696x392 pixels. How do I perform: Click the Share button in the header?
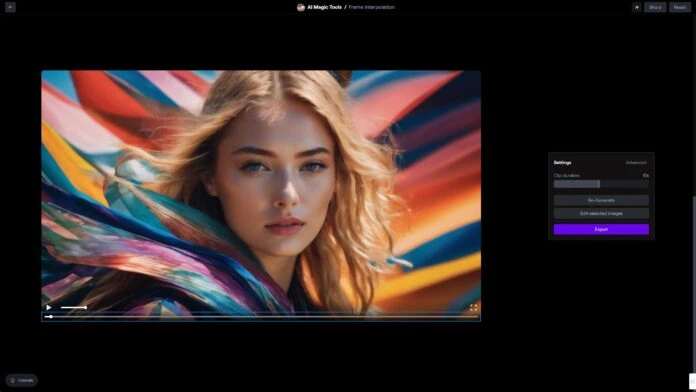pyautogui.click(x=655, y=7)
